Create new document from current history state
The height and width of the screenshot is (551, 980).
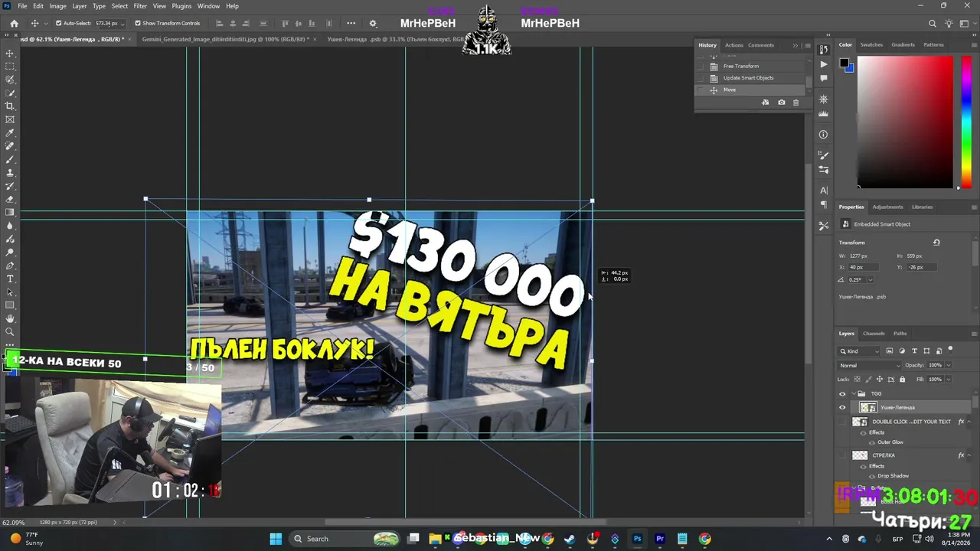(x=765, y=103)
